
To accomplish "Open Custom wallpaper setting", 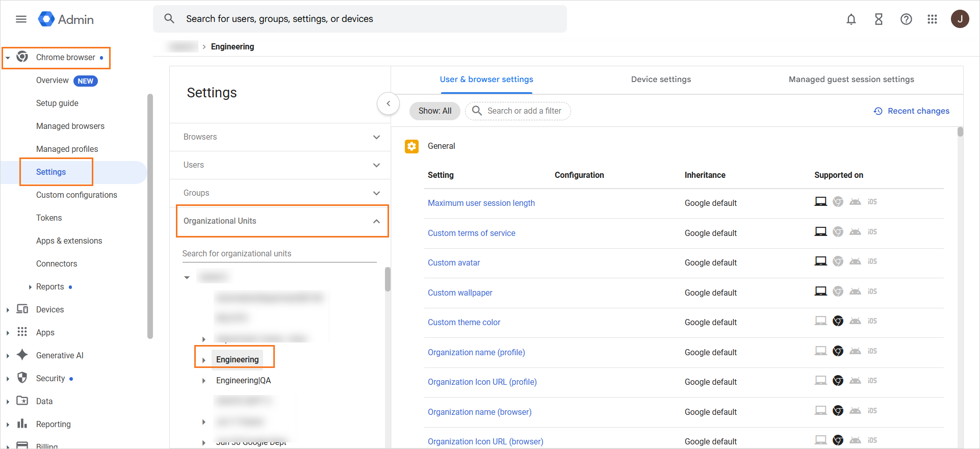I will 460,293.
